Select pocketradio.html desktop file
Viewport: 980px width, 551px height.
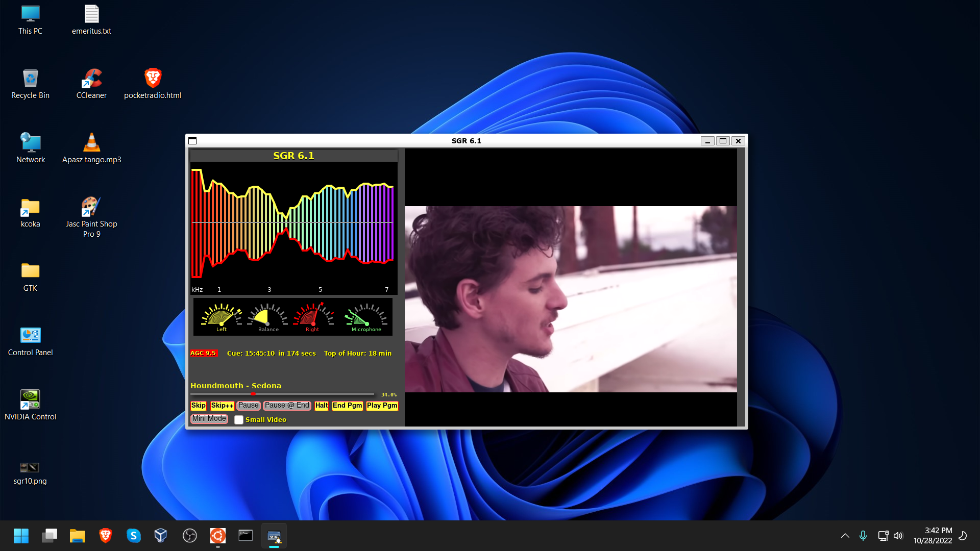[153, 85]
